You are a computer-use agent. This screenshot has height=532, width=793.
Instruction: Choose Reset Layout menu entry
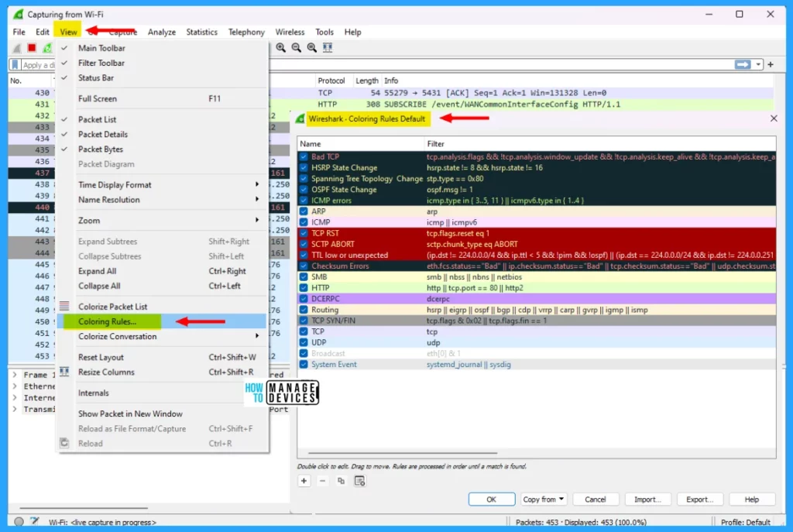(x=163, y=357)
